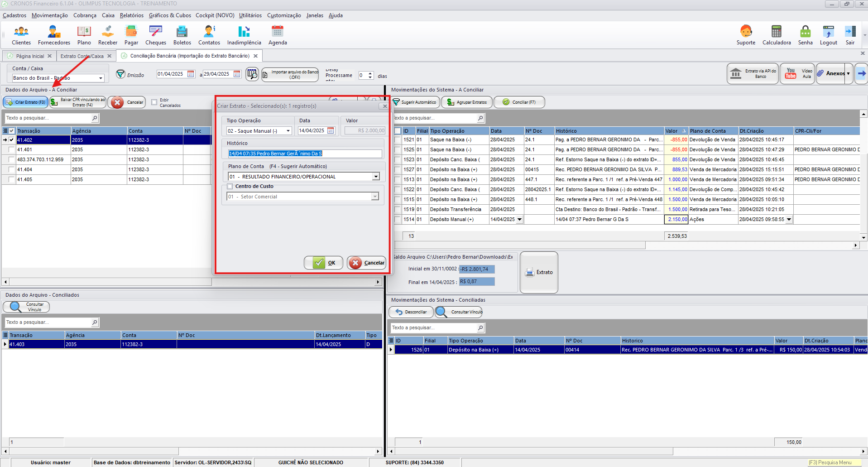Open the Utilitários menu

click(250, 15)
